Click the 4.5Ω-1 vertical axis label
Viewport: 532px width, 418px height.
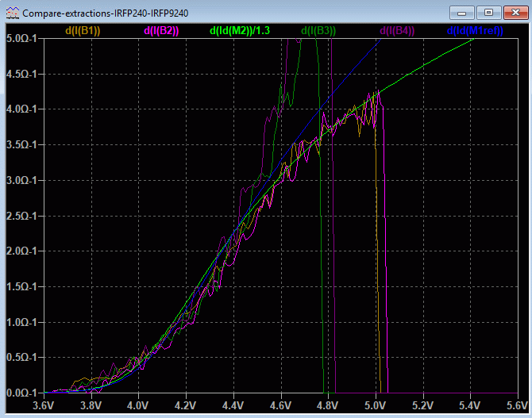pyautogui.click(x=21, y=74)
